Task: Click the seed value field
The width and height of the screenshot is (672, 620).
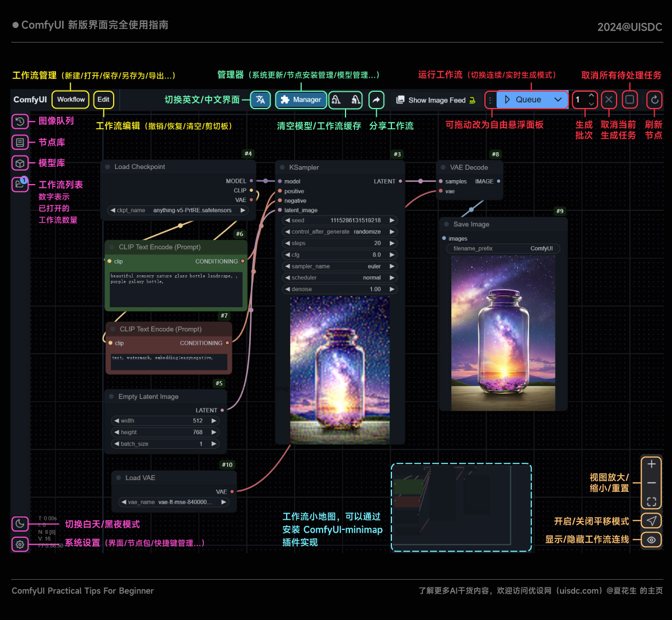Action: tap(339, 220)
